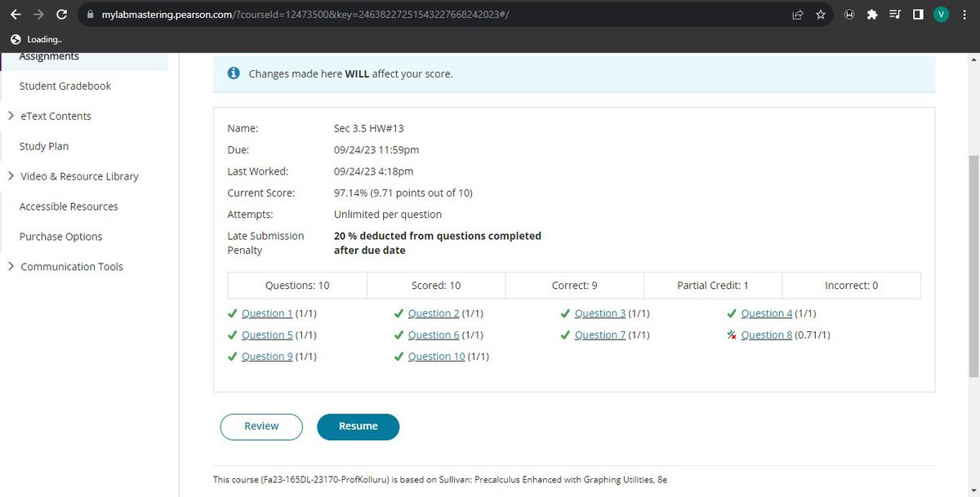
Task: Reload the page with refresh icon
Action: (62, 14)
